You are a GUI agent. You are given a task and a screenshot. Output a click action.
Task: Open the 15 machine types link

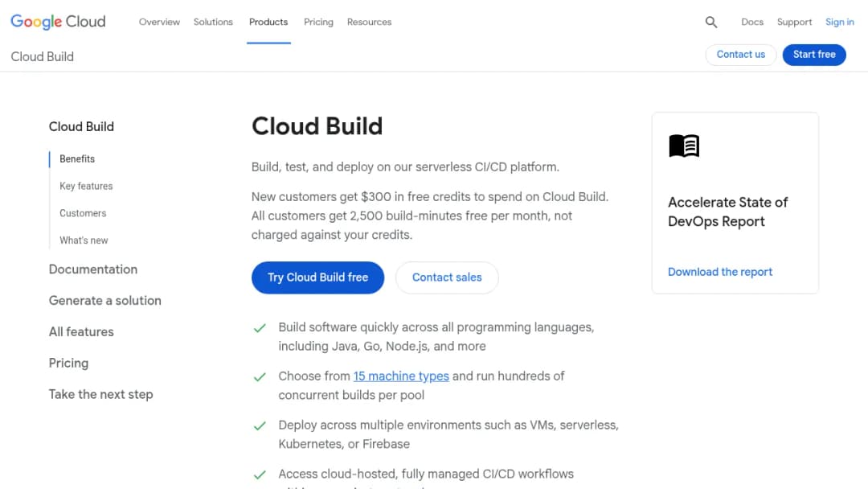tap(401, 376)
